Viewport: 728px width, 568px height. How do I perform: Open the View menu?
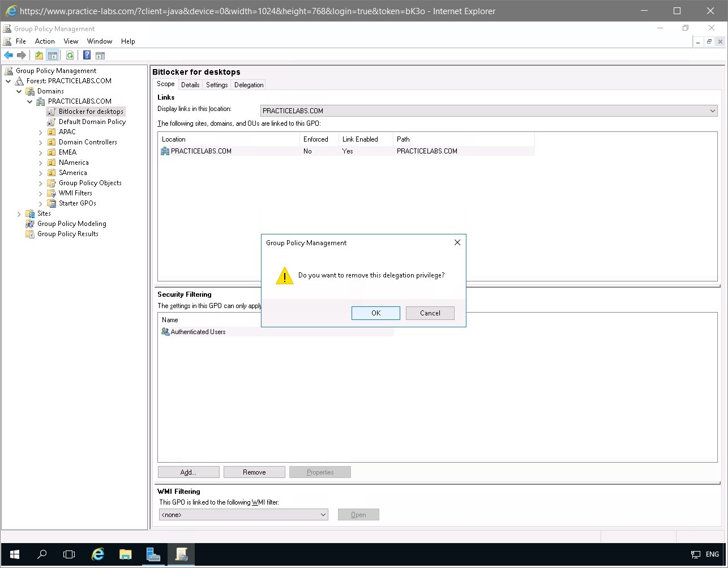71,41
